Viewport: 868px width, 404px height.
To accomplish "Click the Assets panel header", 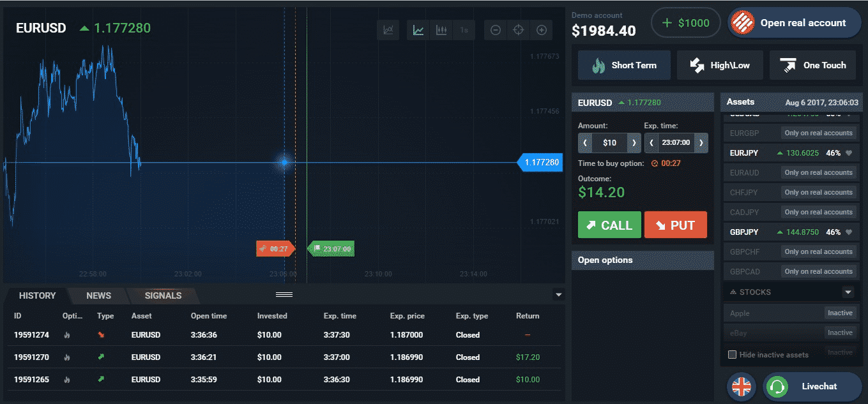I will 791,102.
